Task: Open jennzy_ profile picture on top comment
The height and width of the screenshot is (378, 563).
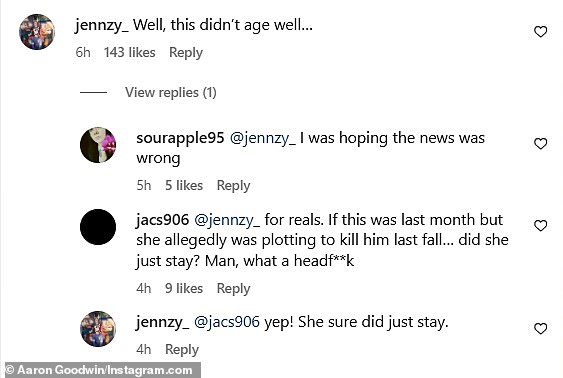Action: click(37, 32)
